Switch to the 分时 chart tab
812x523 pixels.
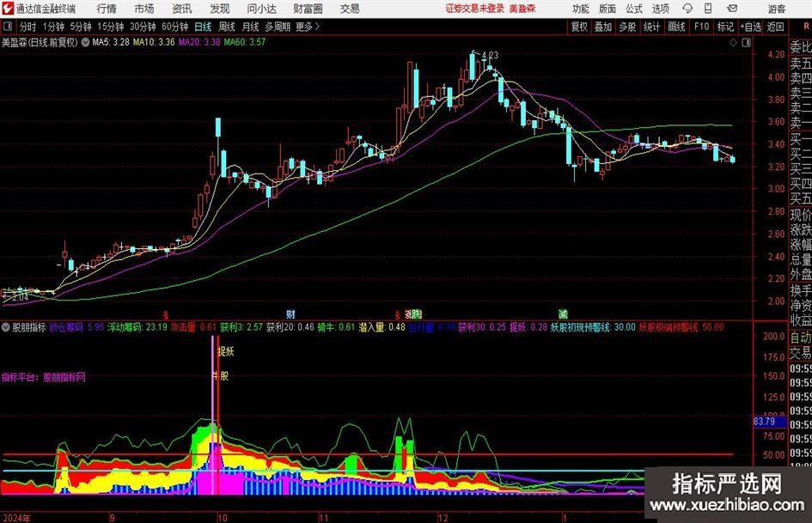(x=28, y=27)
